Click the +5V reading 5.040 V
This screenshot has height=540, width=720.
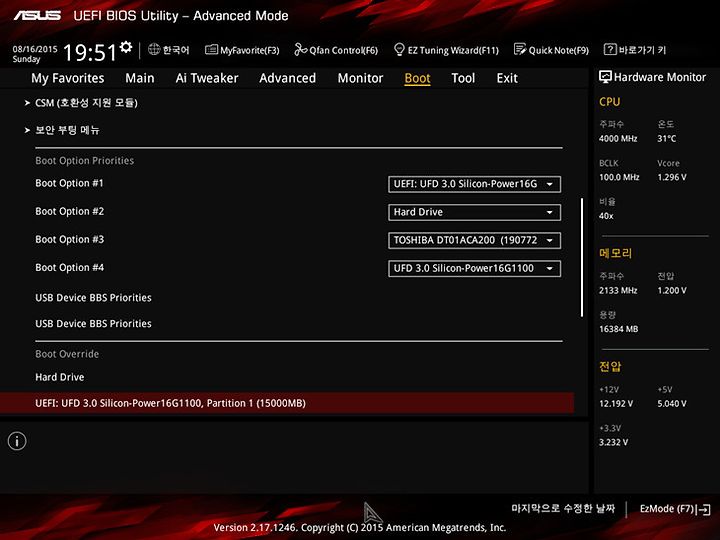tap(672, 404)
